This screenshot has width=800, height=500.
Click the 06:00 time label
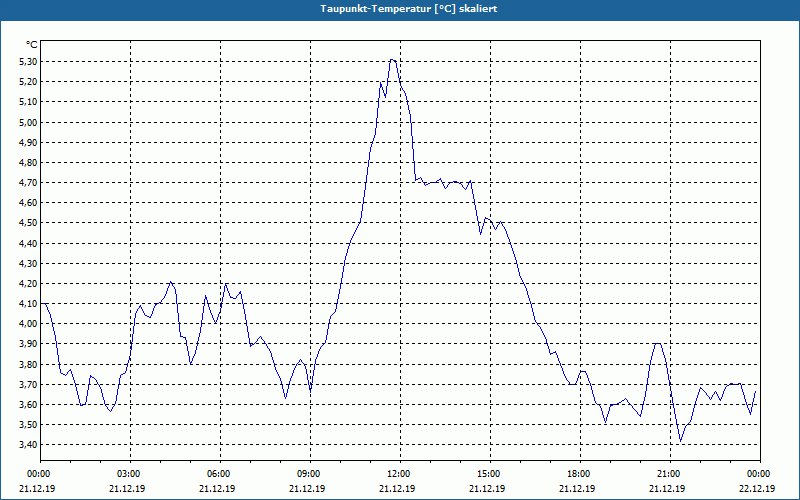tap(220, 474)
